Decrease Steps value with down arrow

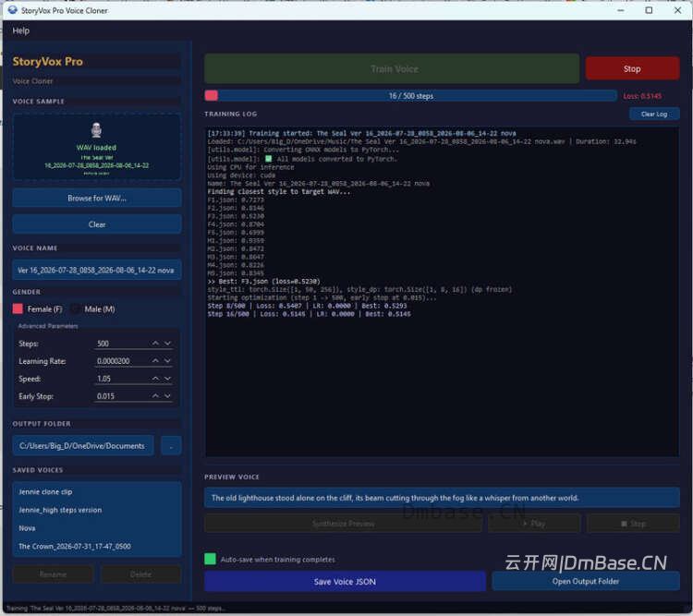click(167, 344)
